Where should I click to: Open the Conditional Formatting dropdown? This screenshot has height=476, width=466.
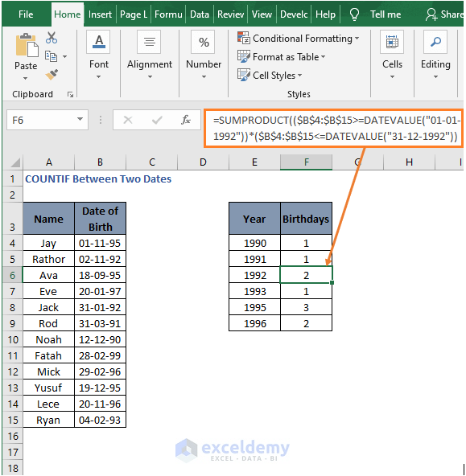click(357, 39)
